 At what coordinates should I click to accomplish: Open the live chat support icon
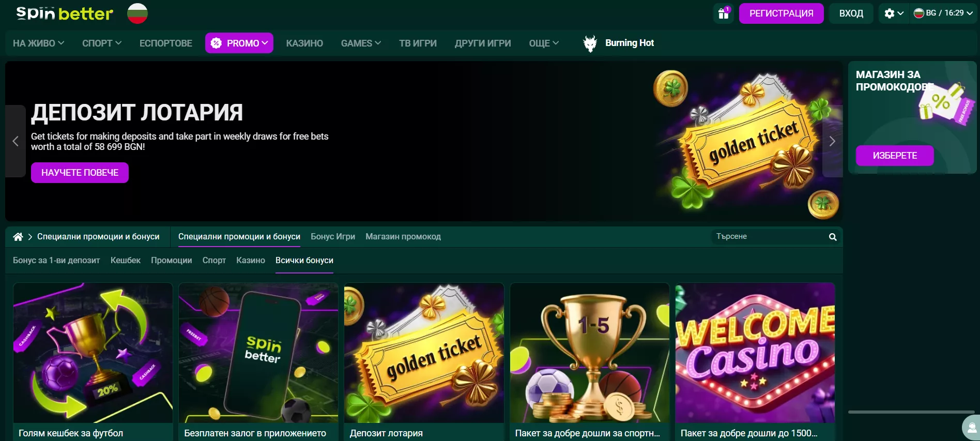click(x=972, y=428)
